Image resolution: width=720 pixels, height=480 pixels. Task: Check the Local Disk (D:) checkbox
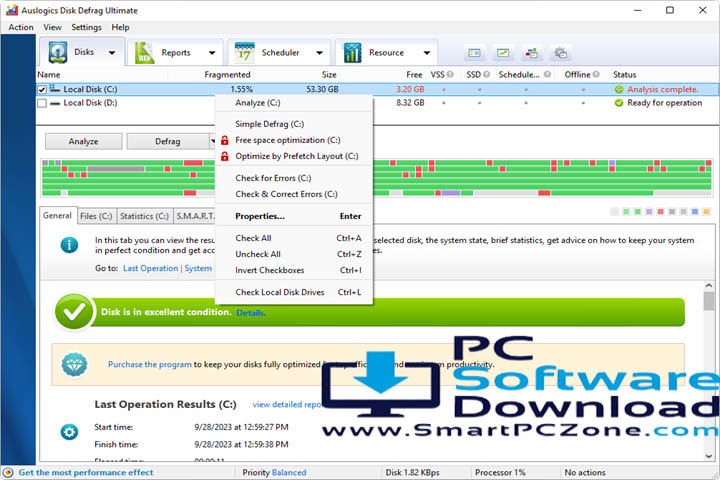[42, 103]
